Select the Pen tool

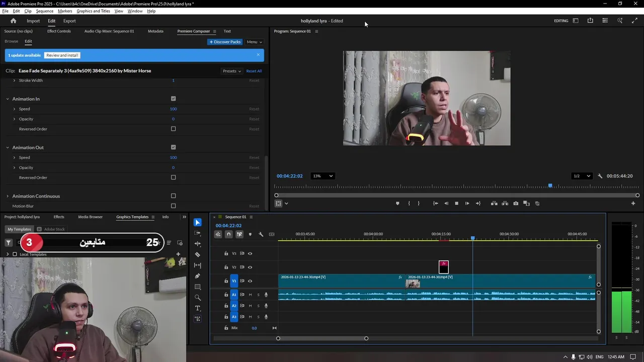click(198, 276)
